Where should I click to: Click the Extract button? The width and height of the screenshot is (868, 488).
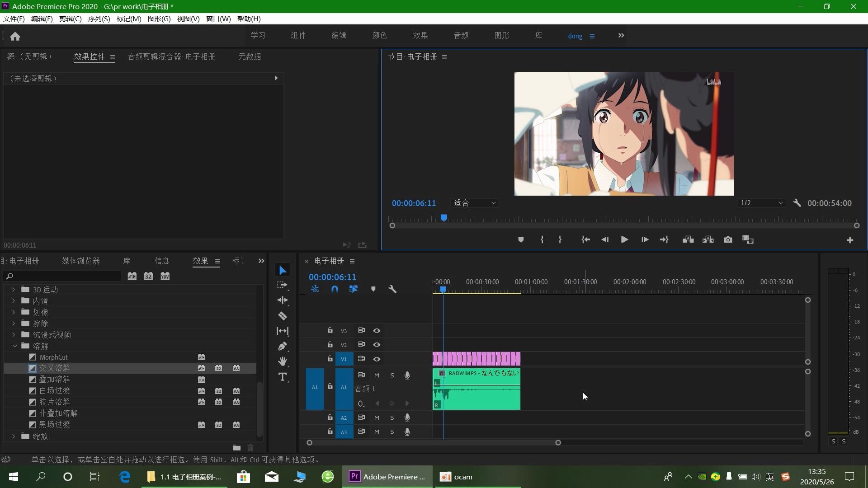(708, 239)
